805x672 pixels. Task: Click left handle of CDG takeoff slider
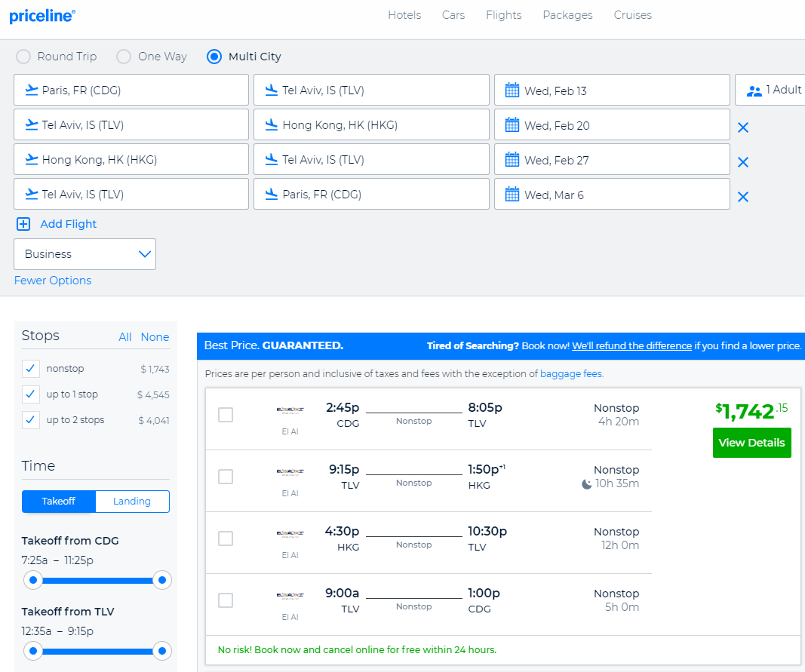(x=32, y=580)
